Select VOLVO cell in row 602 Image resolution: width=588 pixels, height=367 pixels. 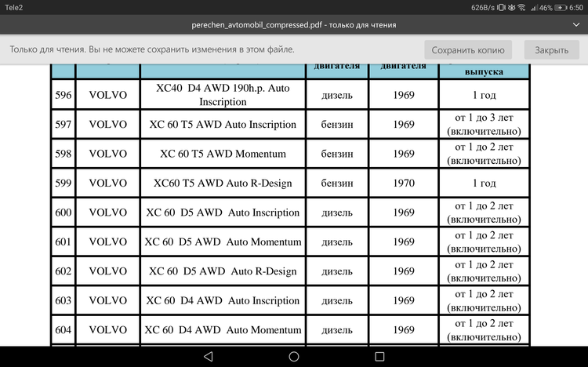click(x=107, y=271)
